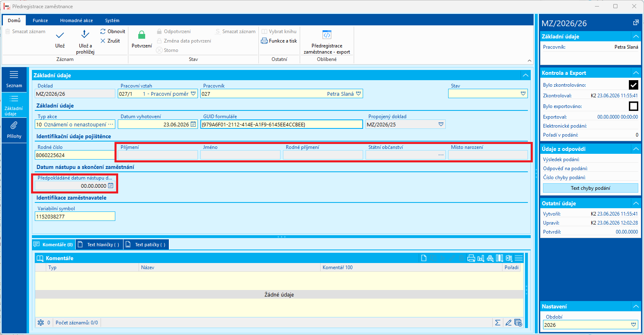Click Komentář 100 column header
This screenshot has height=335, width=644.
(411, 268)
